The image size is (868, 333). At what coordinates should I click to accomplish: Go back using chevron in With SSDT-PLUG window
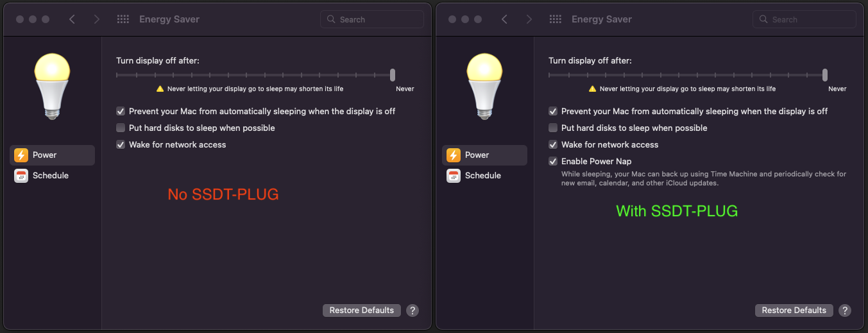point(504,19)
